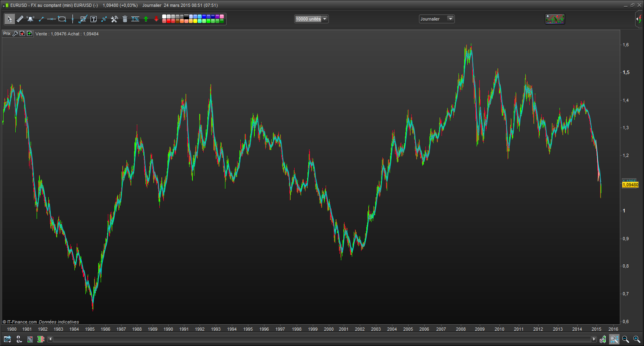The height and width of the screenshot is (346, 644).
Task: Open the chart export share icon
Action: (x=7, y=339)
